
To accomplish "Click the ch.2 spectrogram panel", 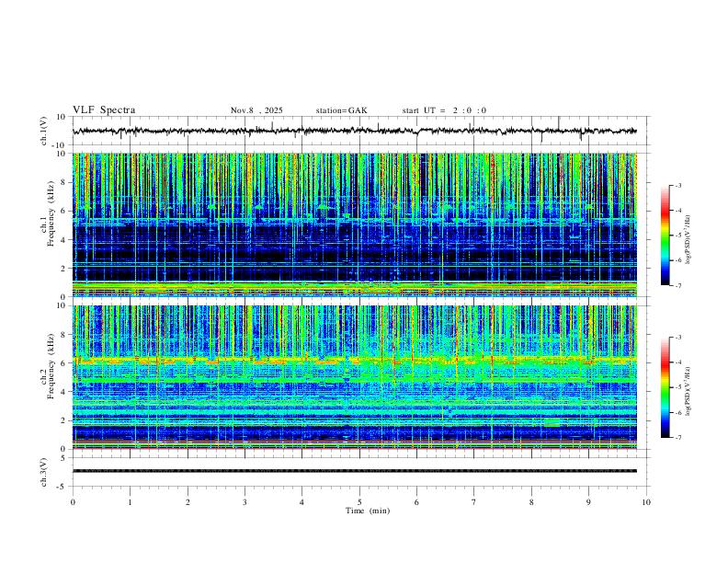I will [x=355, y=377].
